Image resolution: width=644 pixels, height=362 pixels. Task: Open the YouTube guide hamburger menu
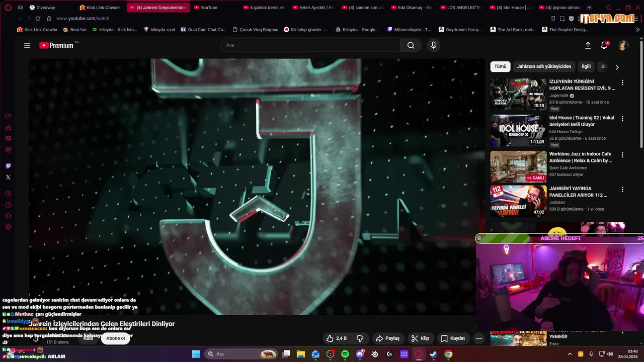(27, 45)
